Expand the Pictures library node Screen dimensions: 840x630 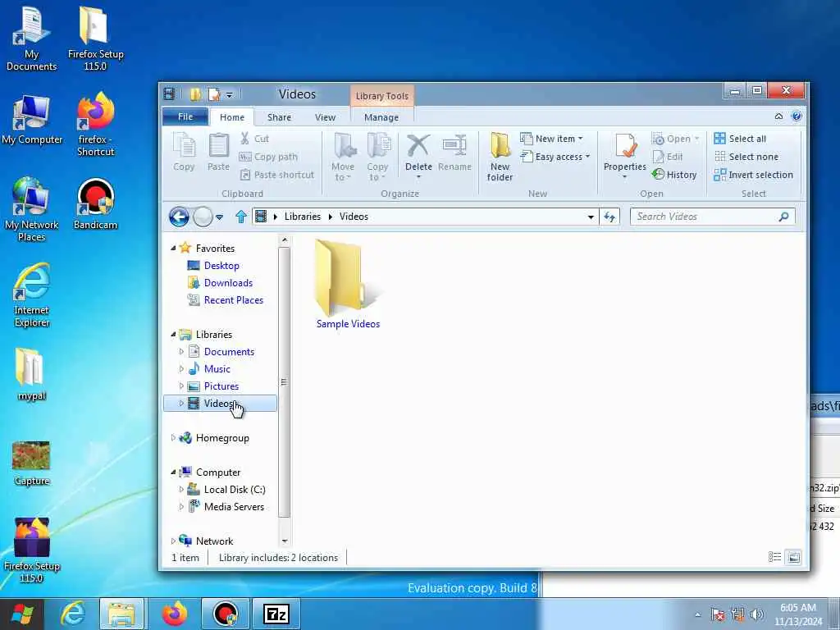181,386
